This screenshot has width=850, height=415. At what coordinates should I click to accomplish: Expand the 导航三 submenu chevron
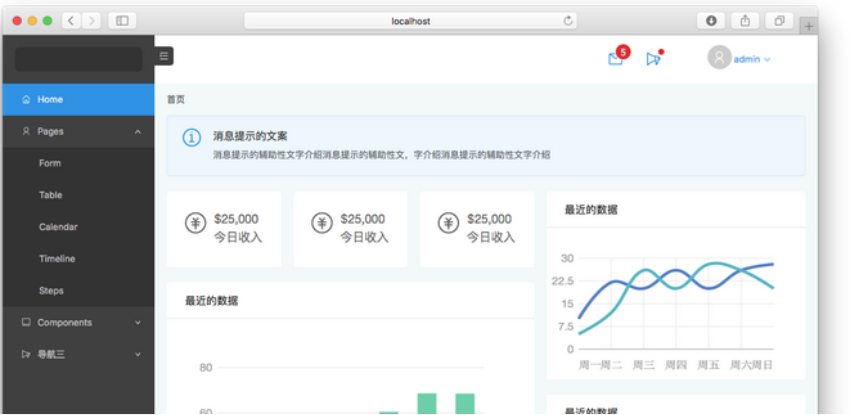138,355
